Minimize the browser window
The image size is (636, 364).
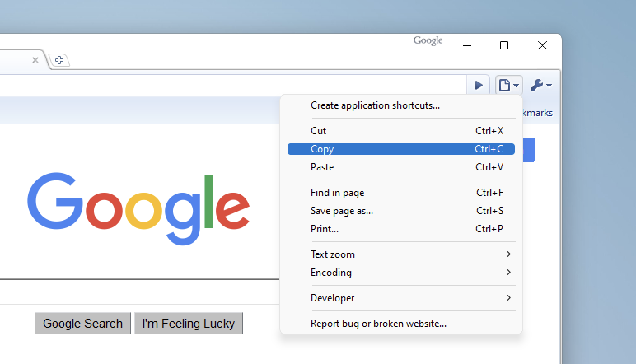[467, 45]
